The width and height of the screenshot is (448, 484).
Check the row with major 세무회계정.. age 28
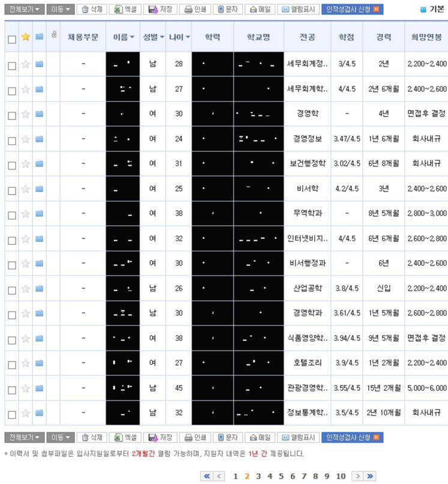(x=12, y=65)
